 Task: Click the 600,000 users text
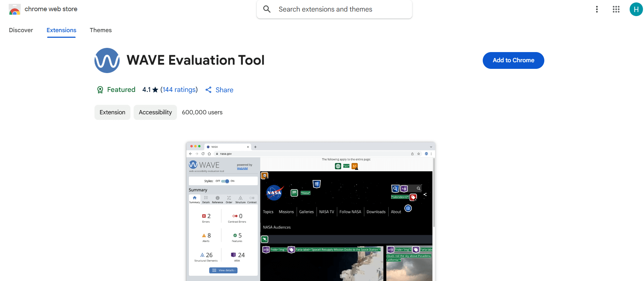point(202,112)
